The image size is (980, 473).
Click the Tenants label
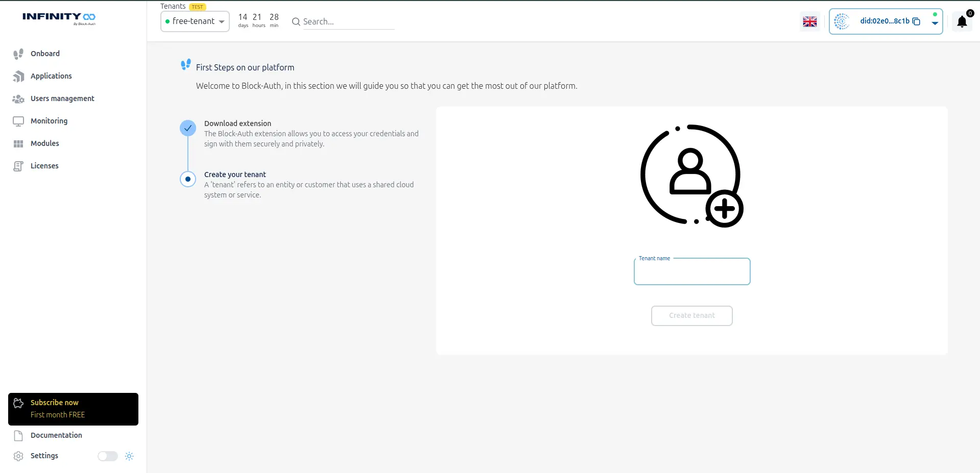click(173, 6)
